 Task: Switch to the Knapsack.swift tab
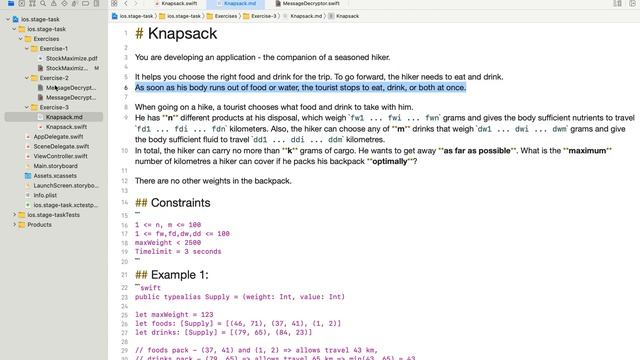coord(176,3)
